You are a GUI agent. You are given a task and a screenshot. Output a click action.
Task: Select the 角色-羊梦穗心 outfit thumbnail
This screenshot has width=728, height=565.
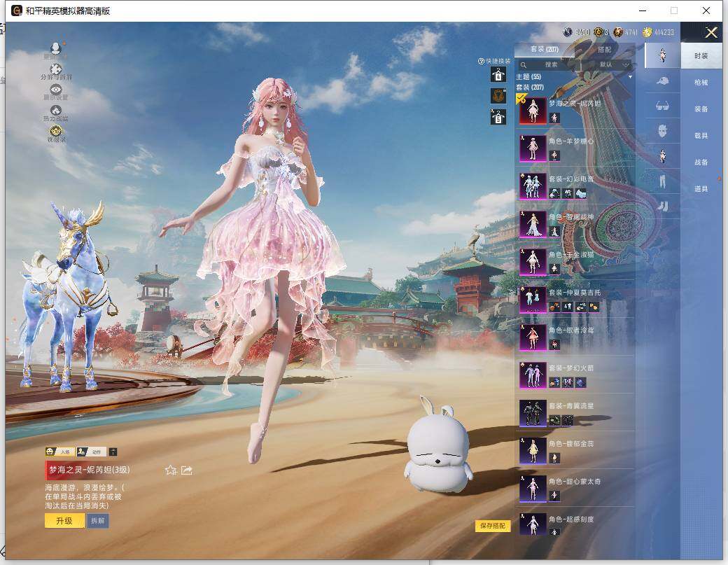pyautogui.click(x=533, y=148)
